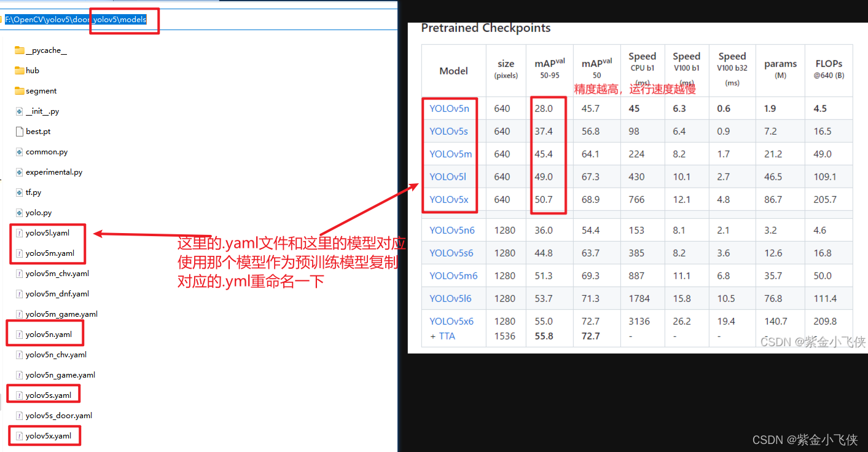Viewport: 868px width, 452px height.
Task: Click mAP value 50.7 for YOLOv5x
Action: (544, 199)
